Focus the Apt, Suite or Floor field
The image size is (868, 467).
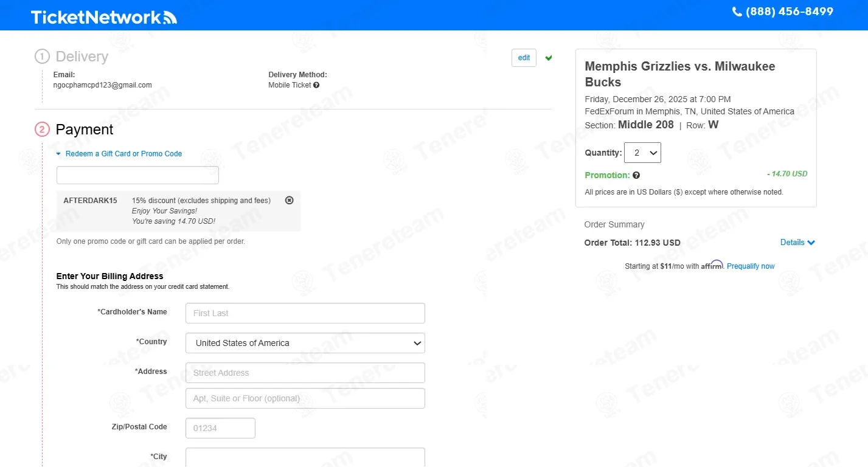(x=305, y=398)
